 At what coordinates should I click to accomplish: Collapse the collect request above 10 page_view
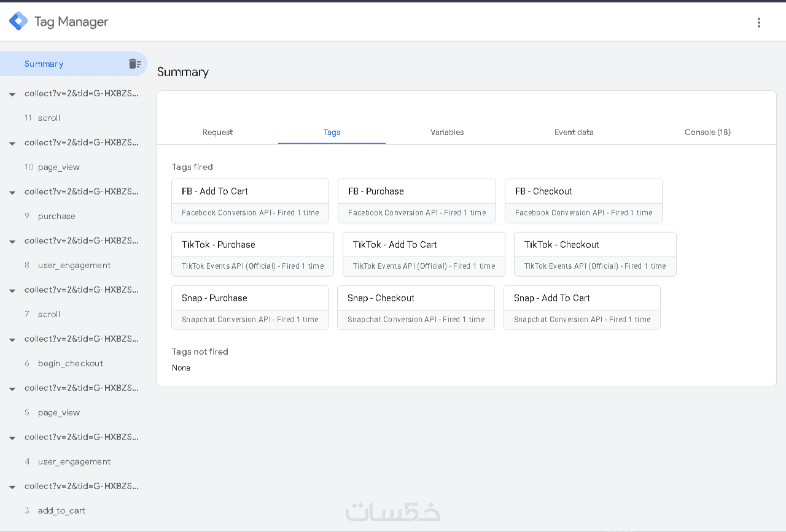point(12,144)
